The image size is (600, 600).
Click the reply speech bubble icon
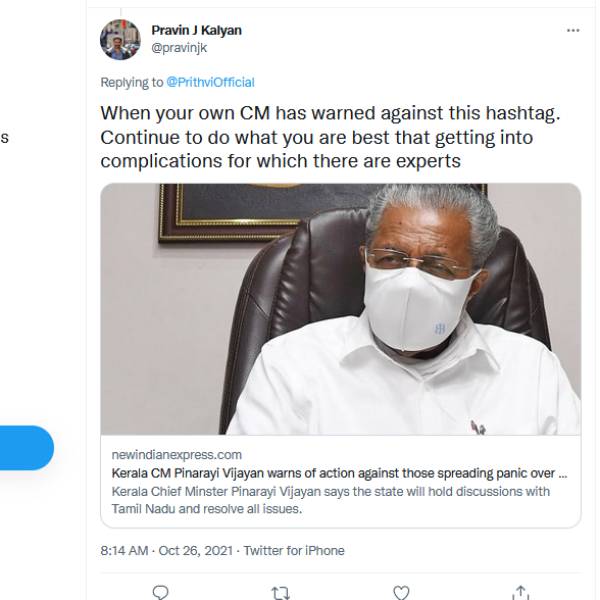coord(160,593)
